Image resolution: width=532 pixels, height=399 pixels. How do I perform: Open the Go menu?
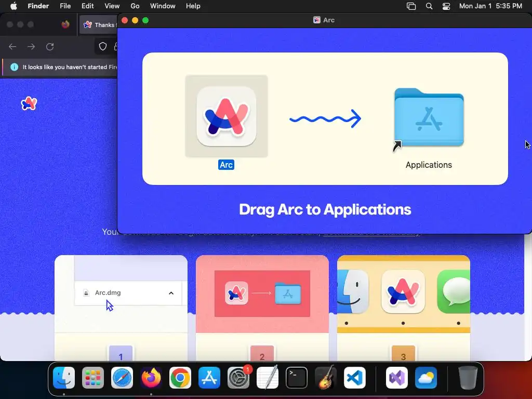[135, 6]
